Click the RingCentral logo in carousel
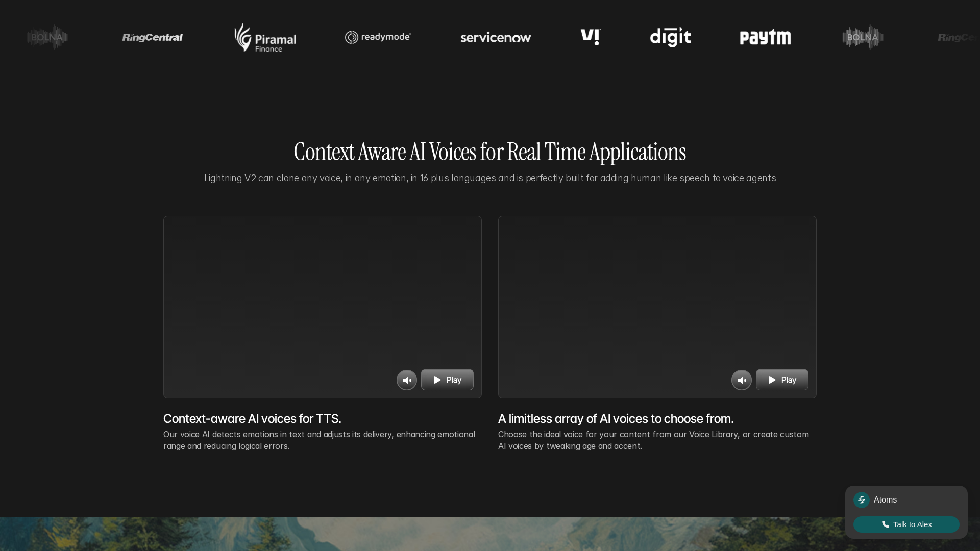Image resolution: width=980 pixels, height=551 pixels. [152, 37]
